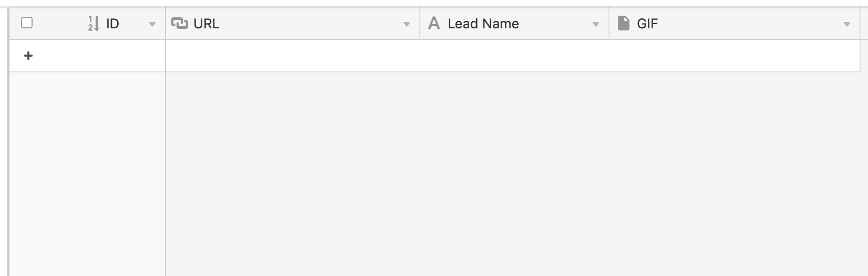
Task: Expand the Lead Name field menu arrow
Action: tap(596, 24)
